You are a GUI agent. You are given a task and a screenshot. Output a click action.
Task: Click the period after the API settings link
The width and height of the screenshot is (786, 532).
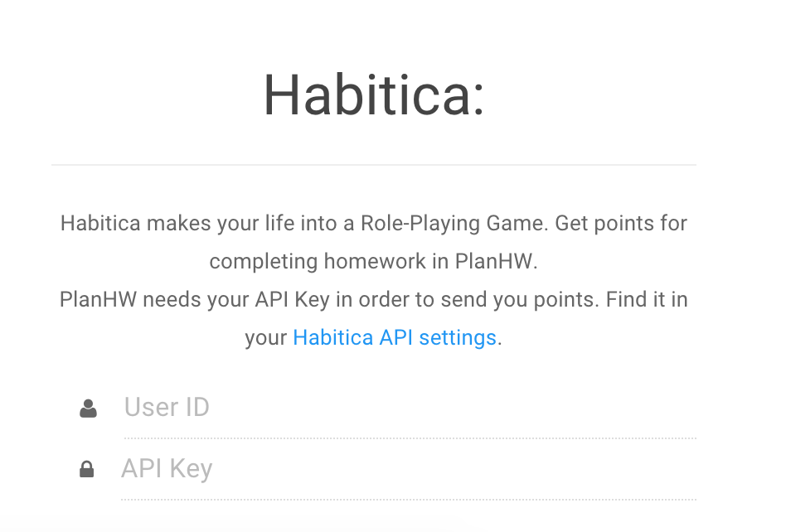[500, 339]
